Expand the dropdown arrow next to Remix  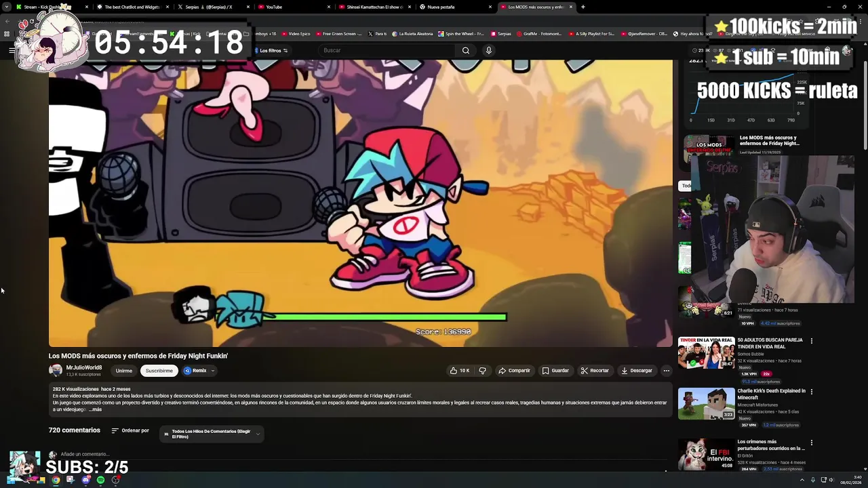coord(212,371)
